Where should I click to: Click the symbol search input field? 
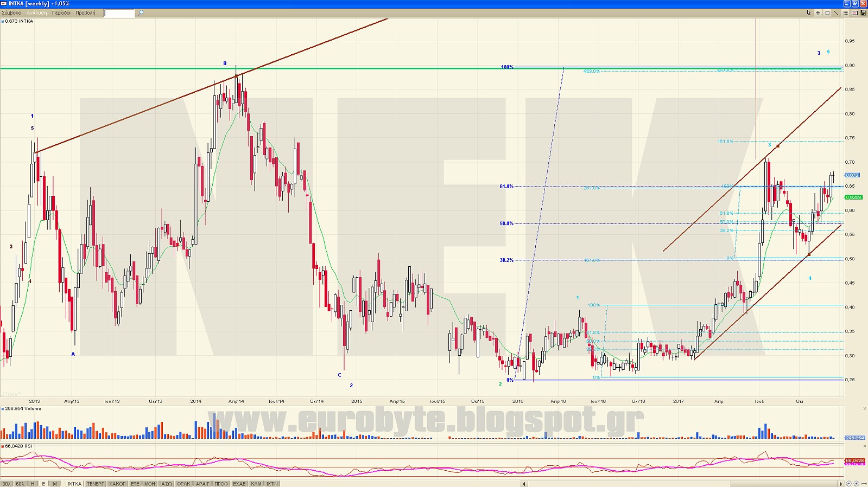[119, 12]
